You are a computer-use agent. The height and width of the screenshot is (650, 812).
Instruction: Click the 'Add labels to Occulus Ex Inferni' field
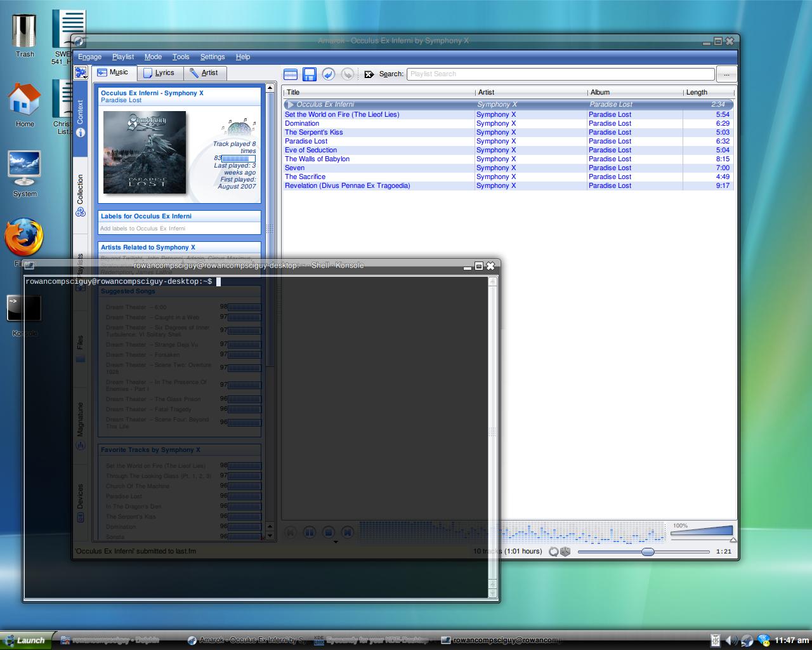click(180, 229)
